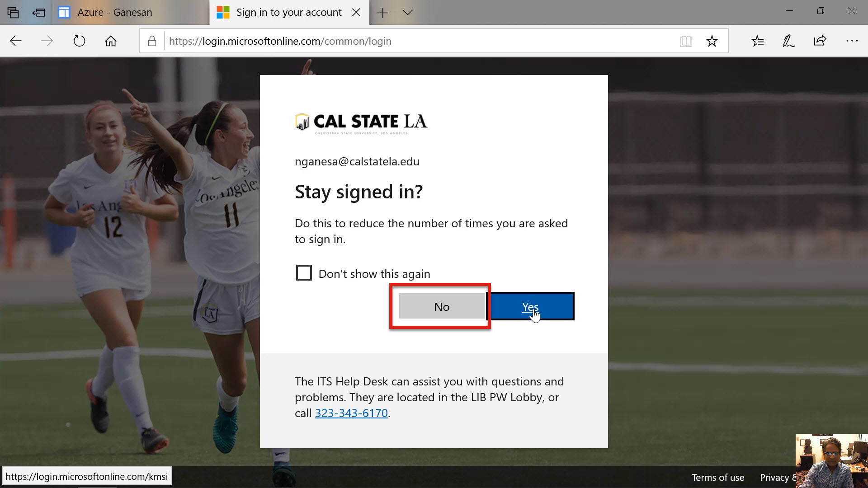The height and width of the screenshot is (488, 868).
Task: Open the Terms of use link
Action: pos(717,477)
